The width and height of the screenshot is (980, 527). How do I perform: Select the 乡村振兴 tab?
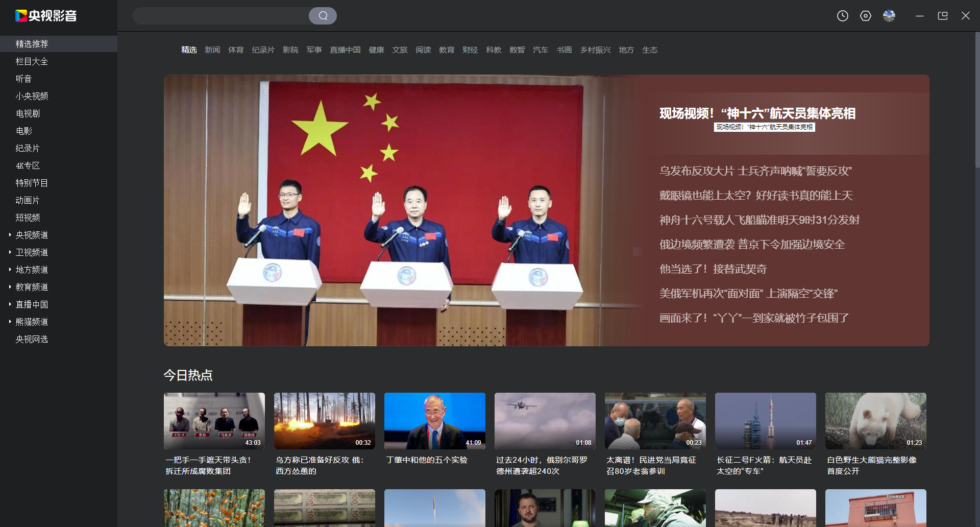(x=595, y=50)
